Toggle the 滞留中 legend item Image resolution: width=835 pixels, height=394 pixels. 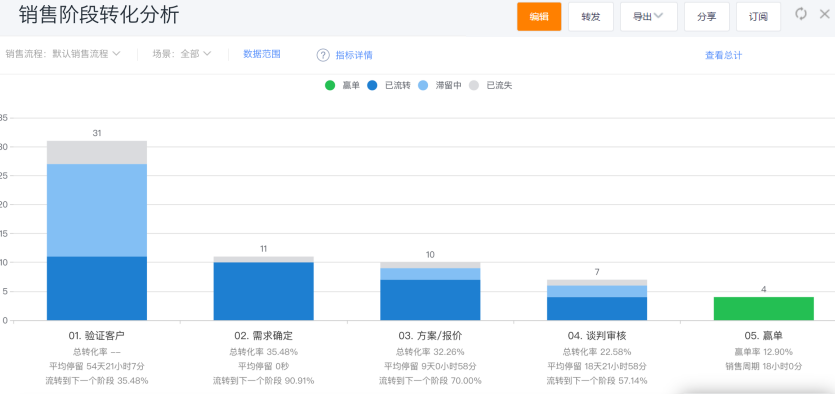pyautogui.click(x=440, y=85)
